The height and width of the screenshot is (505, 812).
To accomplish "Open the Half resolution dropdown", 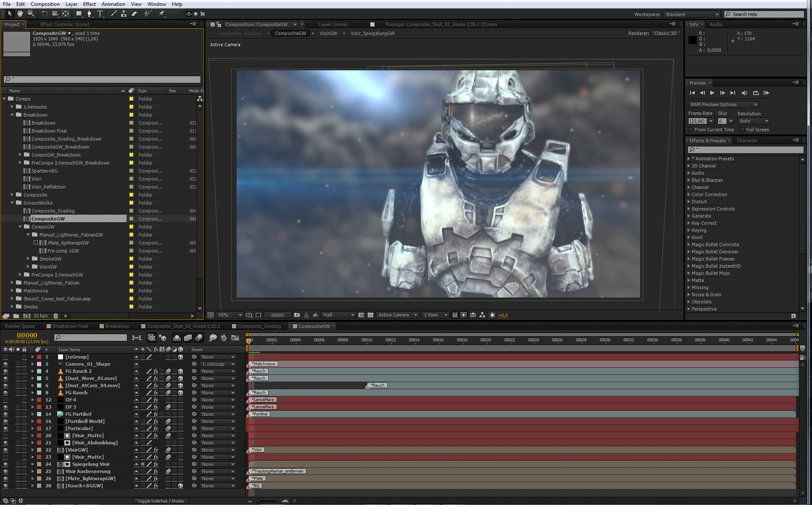I will (338, 315).
